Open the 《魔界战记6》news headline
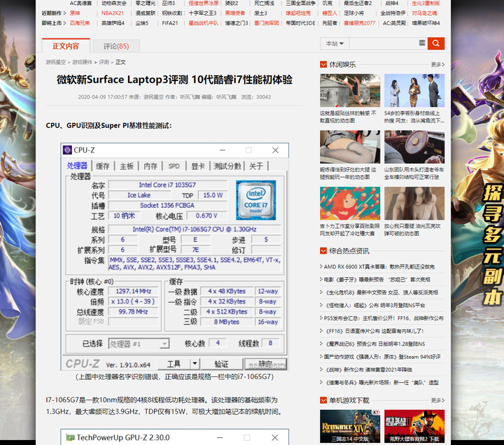504x445 pixels. (374, 344)
